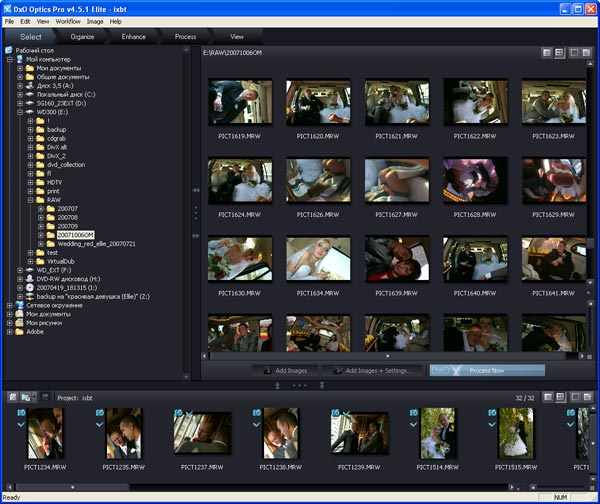Viewport: 600px width, 504px height.
Task: Click camera settings icon on PICT1514.MRW
Action: tap(414, 413)
